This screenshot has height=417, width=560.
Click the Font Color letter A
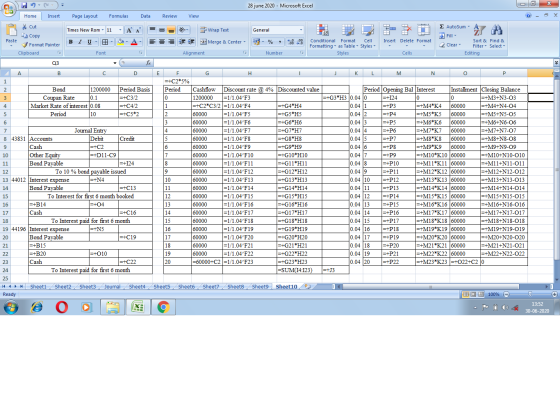click(x=134, y=42)
